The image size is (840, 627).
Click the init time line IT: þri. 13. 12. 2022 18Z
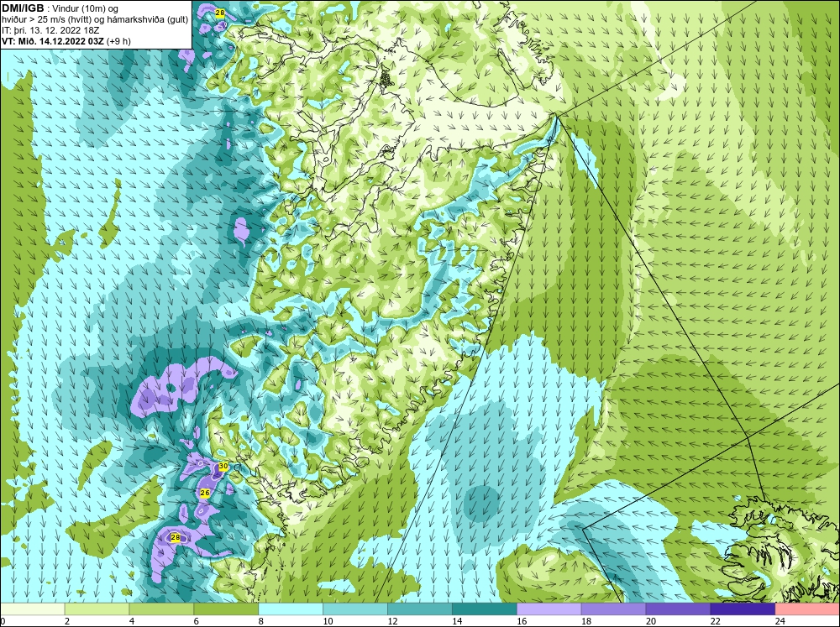pos(50,30)
